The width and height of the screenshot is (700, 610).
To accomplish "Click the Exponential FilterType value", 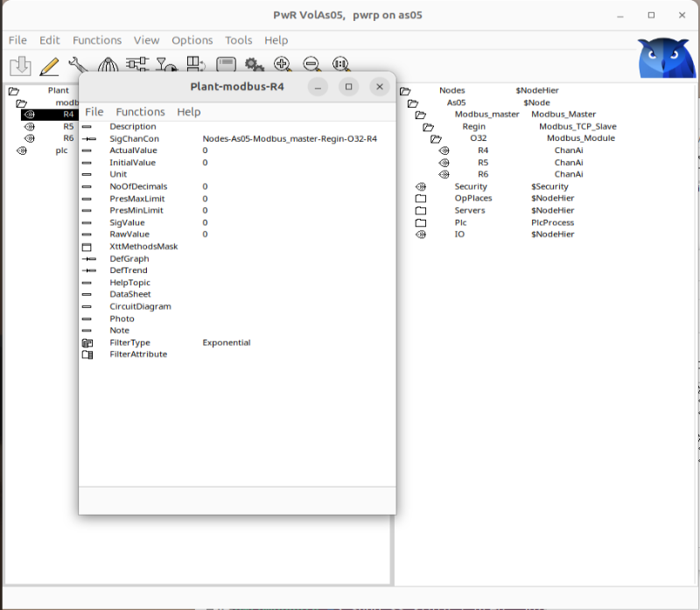I will pyautogui.click(x=227, y=342).
